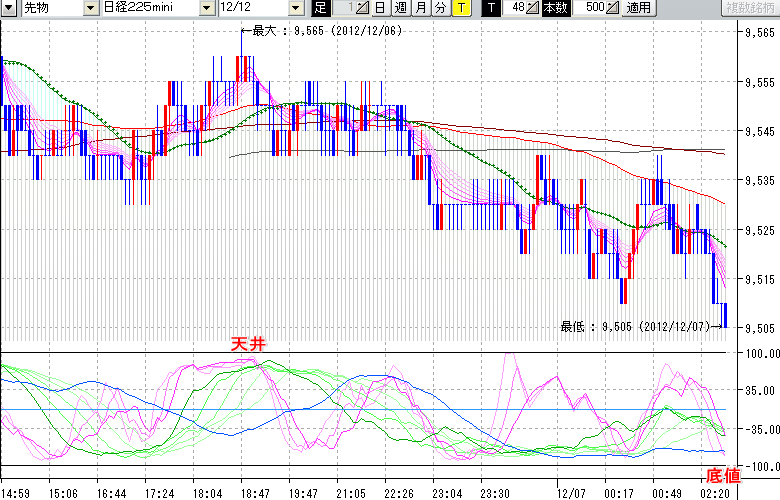Image resolution: width=780 pixels, height=500 pixels.
Task: Click the black T label icon
Action: click(x=491, y=8)
